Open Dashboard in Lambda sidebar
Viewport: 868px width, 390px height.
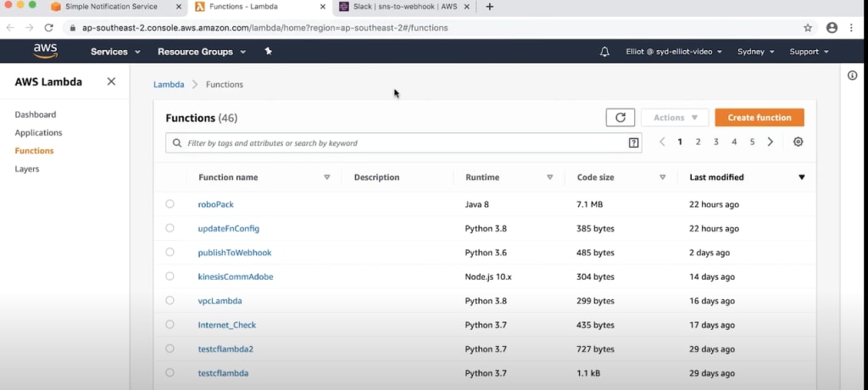[36, 114]
